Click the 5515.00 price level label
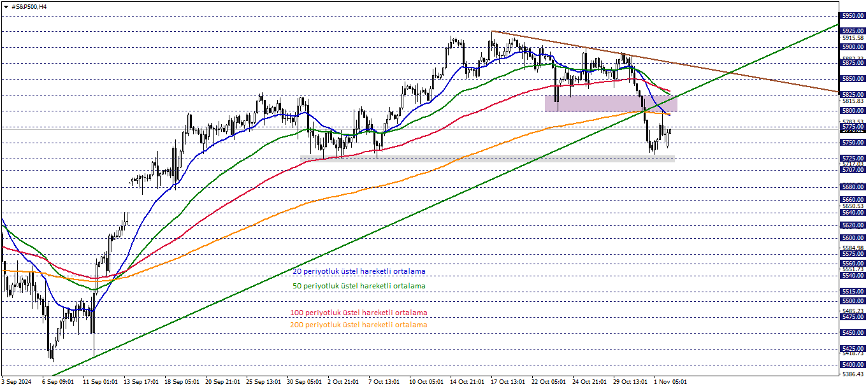868x389 pixels. pos(853,292)
